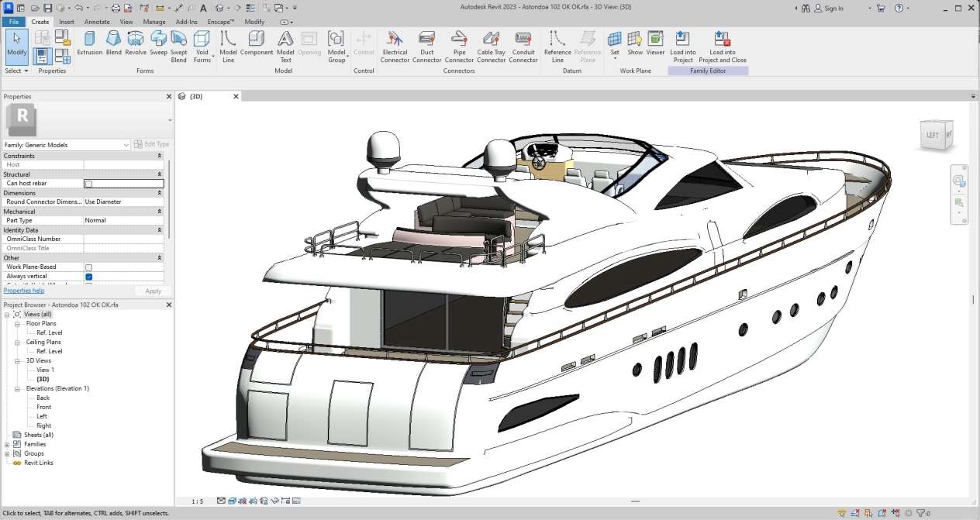Click the Set work plane tool

615,44
